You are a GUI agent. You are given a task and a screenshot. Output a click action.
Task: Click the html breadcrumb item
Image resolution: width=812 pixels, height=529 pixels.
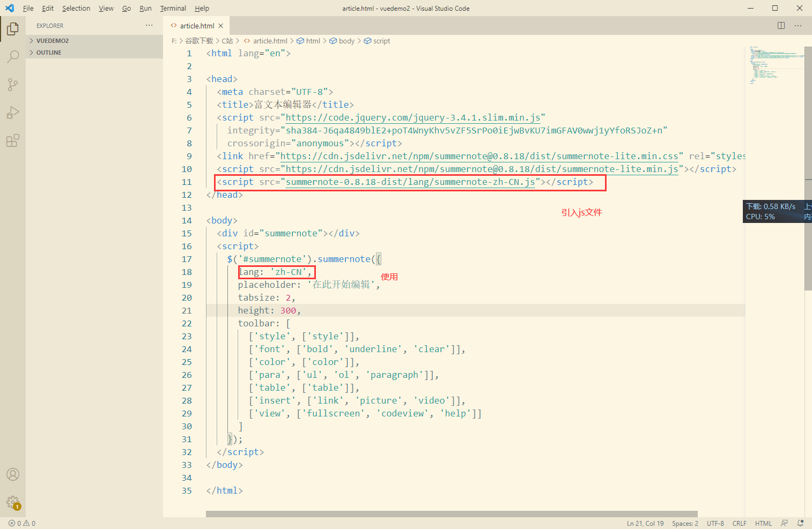[308, 41]
